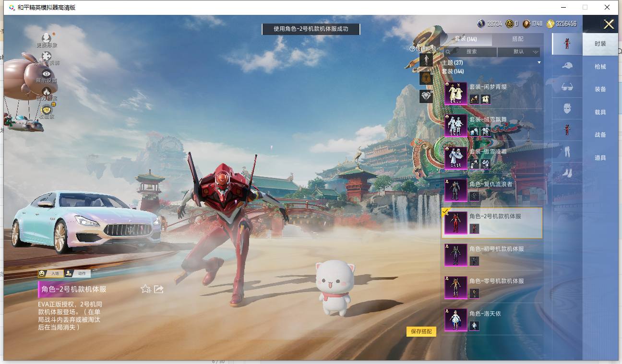
Task: Select the 动作 action toggle
Action: (x=77, y=273)
